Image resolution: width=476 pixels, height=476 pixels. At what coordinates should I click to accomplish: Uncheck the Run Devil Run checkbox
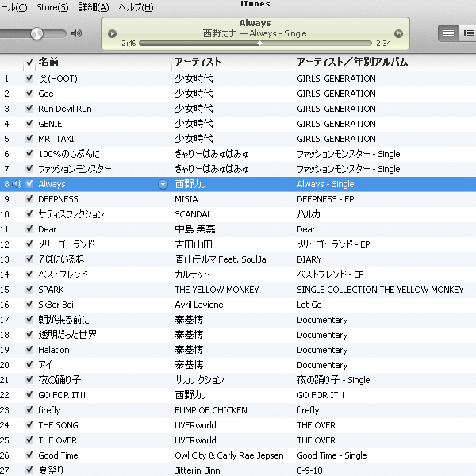click(x=29, y=109)
